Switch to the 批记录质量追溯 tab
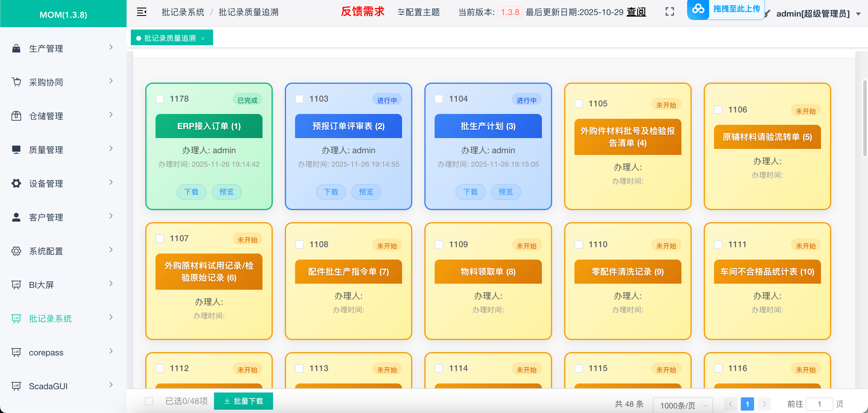This screenshot has width=868, height=413. [170, 37]
